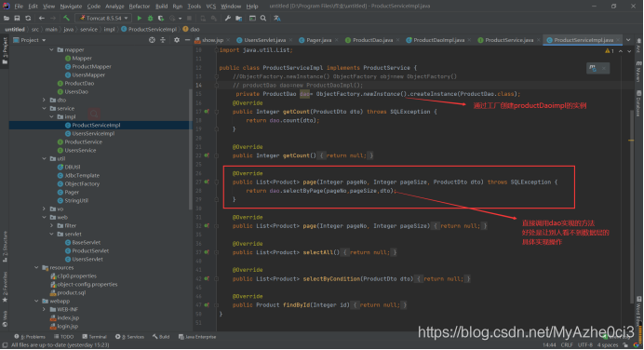Collapse the mapper folder
Viewport: 644px width, 350px height.
51,49
